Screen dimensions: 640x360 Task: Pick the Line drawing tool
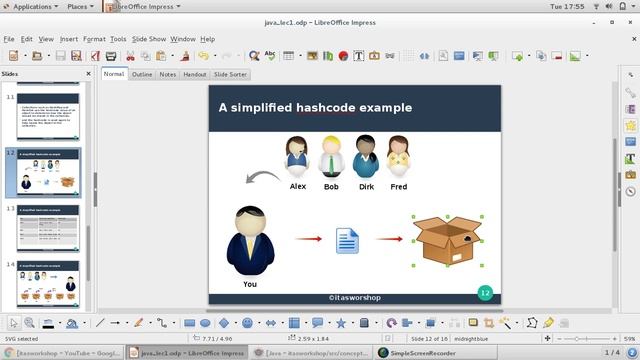[x=100, y=323]
